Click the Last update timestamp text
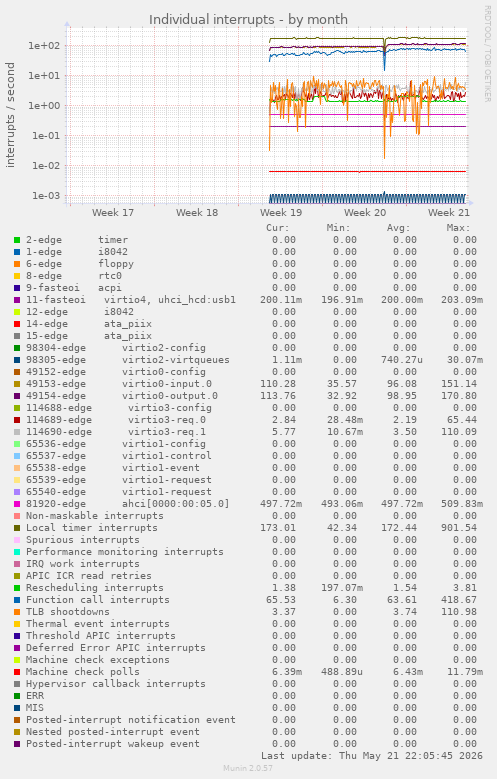The height and width of the screenshot is (779, 497). [372, 756]
